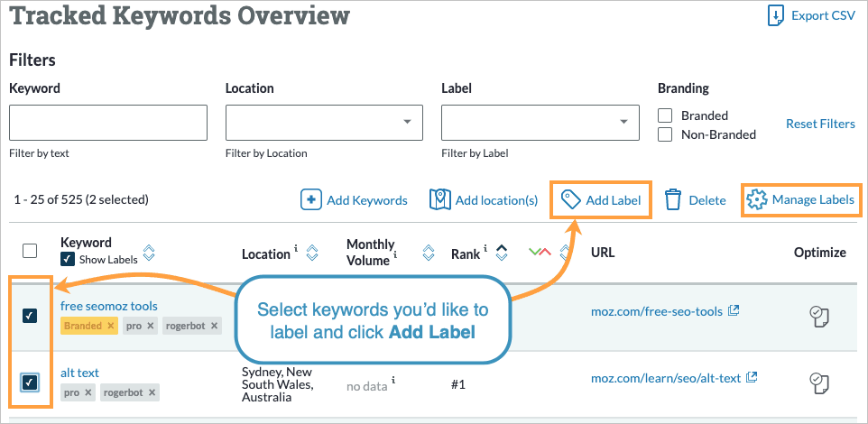The height and width of the screenshot is (424, 868).
Task: Click the Delete trash can icon
Action: point(673,199)
